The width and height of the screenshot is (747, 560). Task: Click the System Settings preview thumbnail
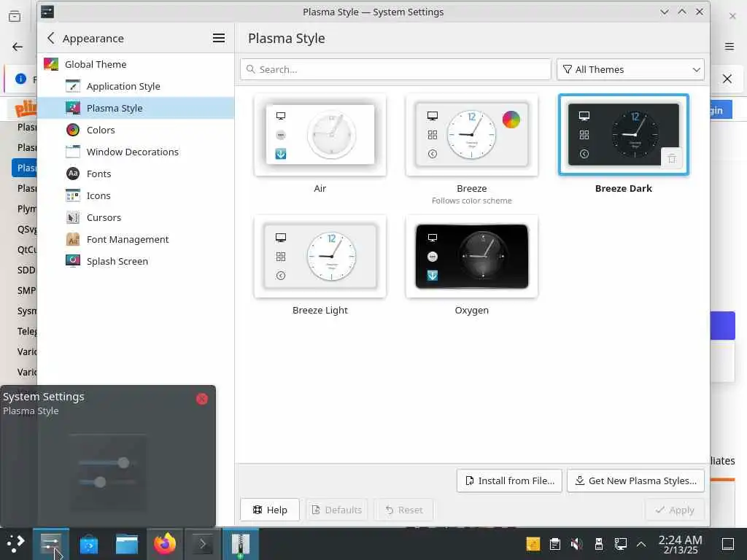[x=108, y=472]
